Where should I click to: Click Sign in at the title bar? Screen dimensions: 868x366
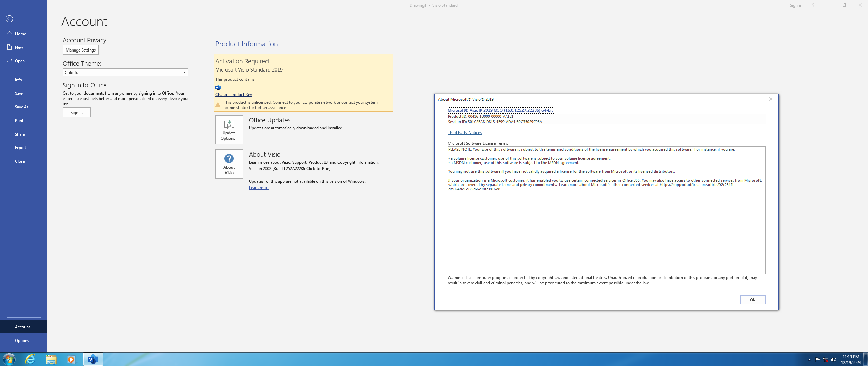point(796,5)
